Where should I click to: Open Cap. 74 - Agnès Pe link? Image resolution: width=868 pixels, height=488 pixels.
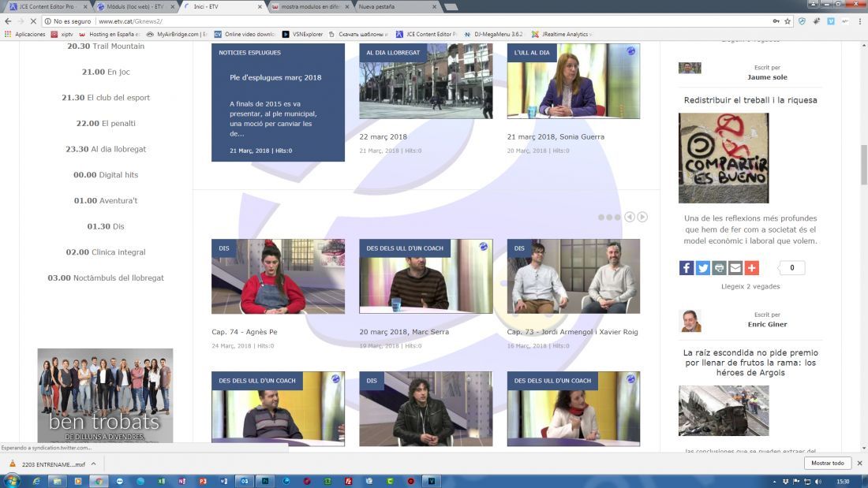(x=245, y=332)
